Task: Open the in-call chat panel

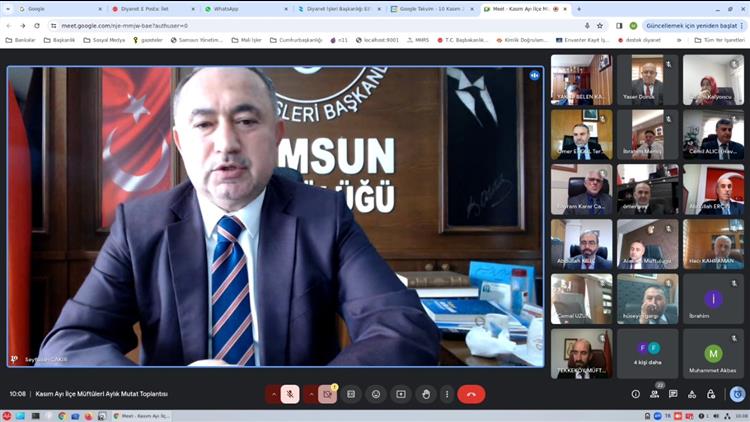Action: pyautogui.click(x=673, y=394)
